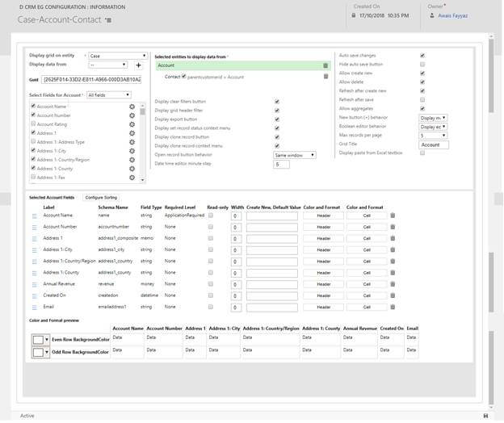Viewport: 504px width, 423px height.
Task: Delete the Contact entity with trash icon
Action: 325,77
